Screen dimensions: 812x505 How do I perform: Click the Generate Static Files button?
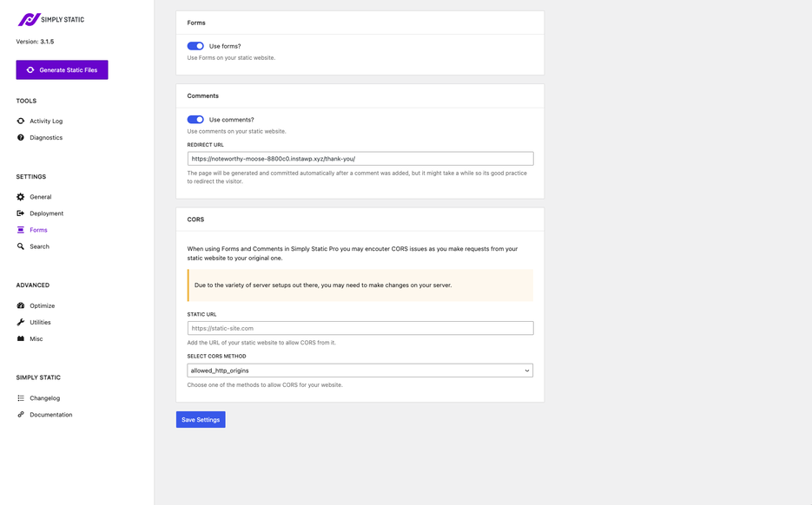coord(62,69)
